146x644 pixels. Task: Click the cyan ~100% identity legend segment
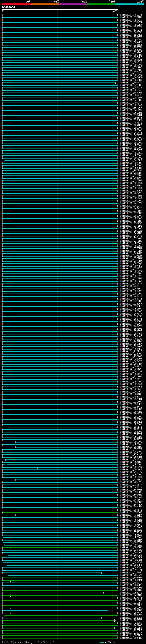130,4
